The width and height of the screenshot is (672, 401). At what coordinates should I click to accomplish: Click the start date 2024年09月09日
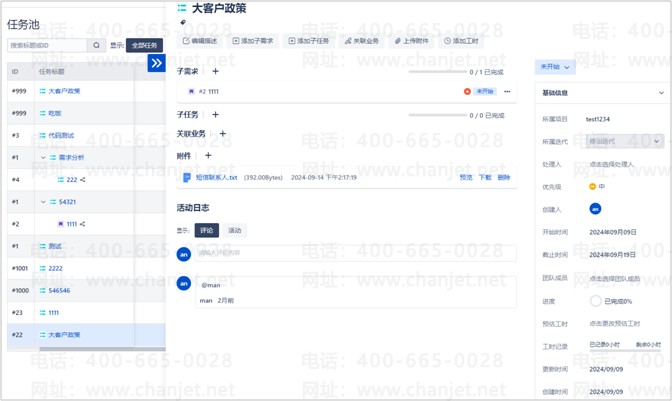pos(613,232)
